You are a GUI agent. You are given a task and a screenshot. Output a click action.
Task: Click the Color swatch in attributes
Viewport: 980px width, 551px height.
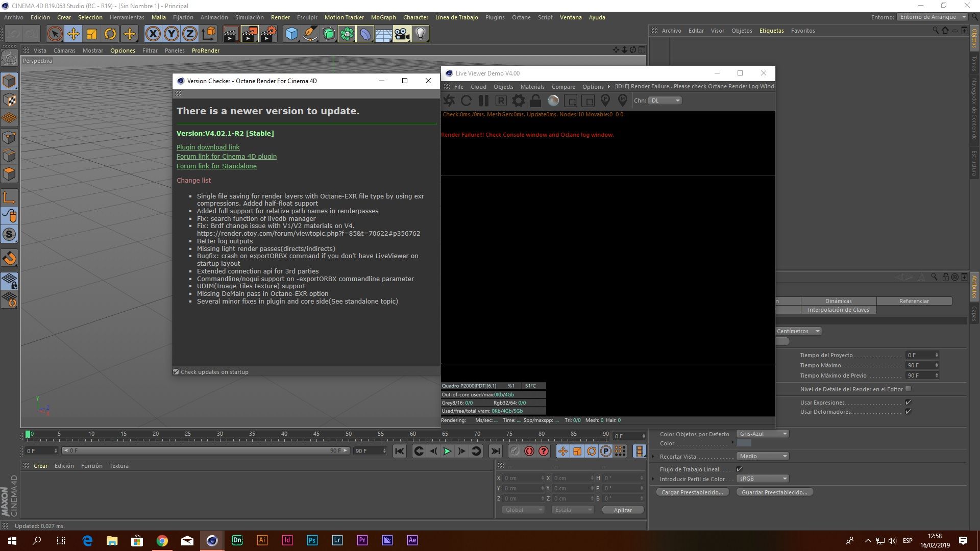[x=744, y=443]
